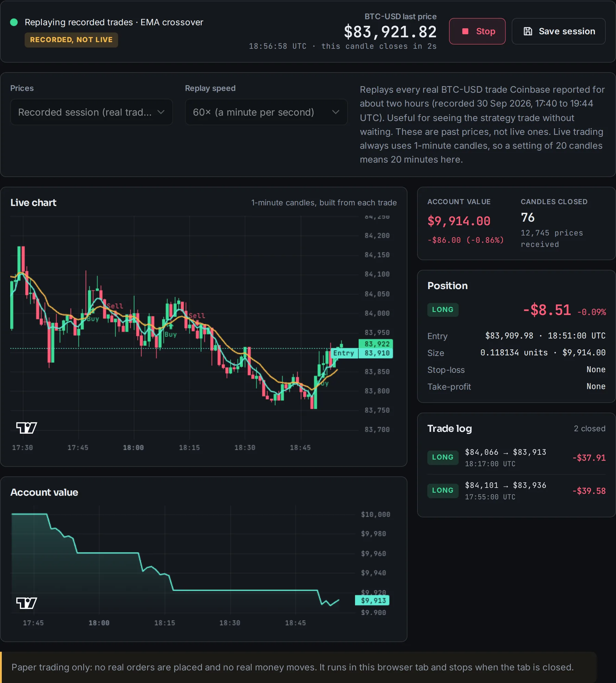
Task: Expand the Replay speed dropdown
Action: (x=266, y=112)
